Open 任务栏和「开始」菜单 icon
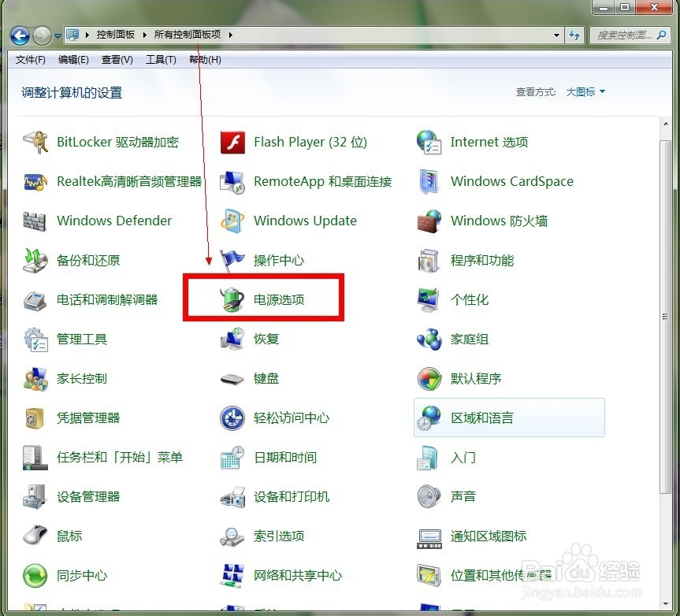This screenshot has height=616, width=680. [35, 458]
